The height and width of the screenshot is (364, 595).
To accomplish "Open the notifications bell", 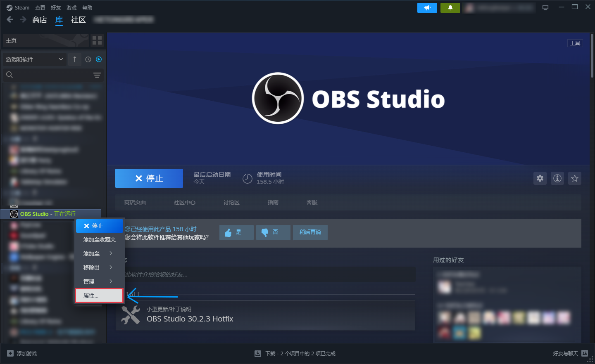I will (x=450, y=8).
